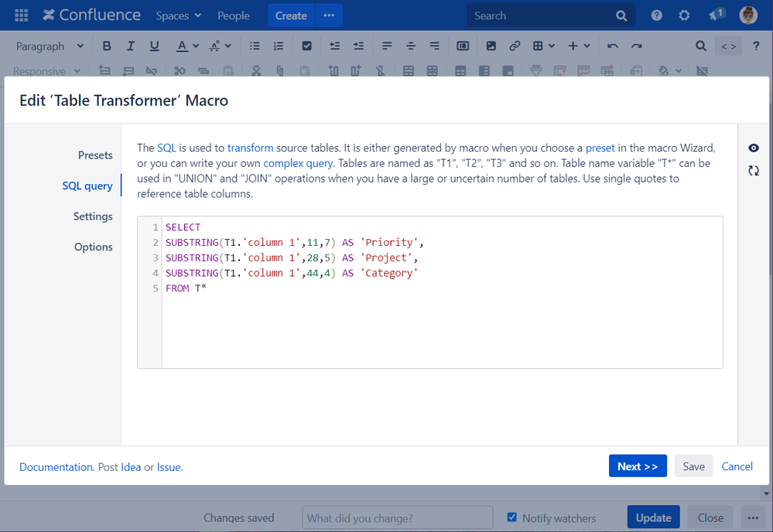Image resolution: width=773 pixels, height=532 pixels.
Task: Expand the text color dropdown arrow
Action: (196, 46)
